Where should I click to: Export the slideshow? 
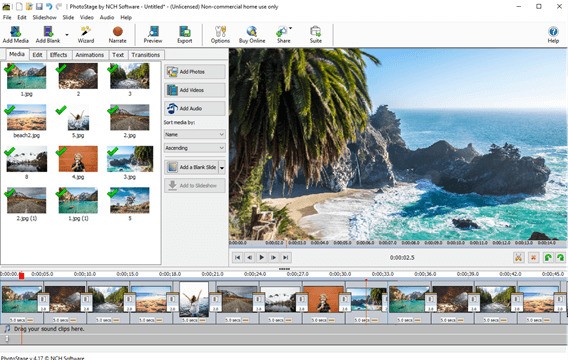pyautogui.click(x=185, y=35)
